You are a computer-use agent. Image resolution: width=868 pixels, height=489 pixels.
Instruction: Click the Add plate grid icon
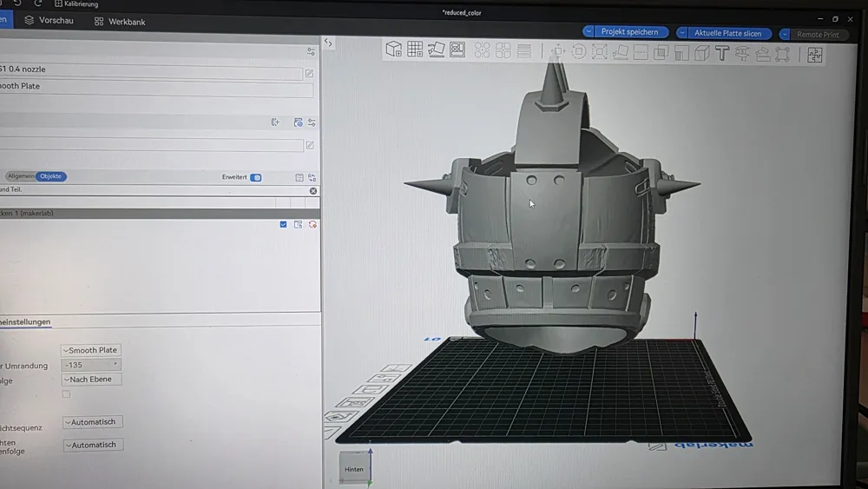415,49
